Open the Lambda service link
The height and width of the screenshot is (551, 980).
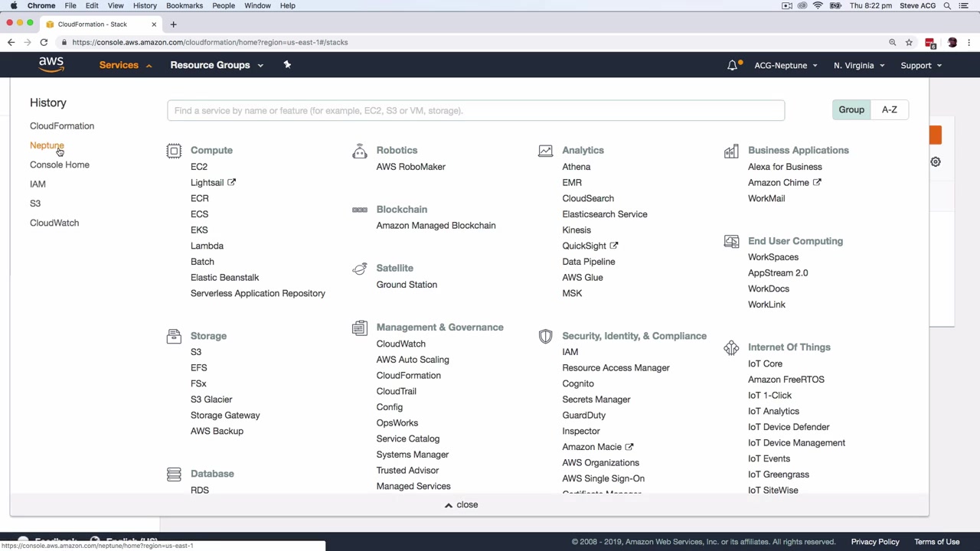tap(207, 246)
